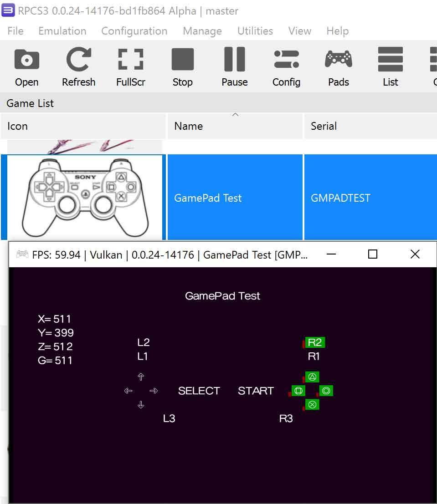Enter fullscreen with FullScr icon
The image size is (437, 504).
pyautogui.click(x=130, y=66)
